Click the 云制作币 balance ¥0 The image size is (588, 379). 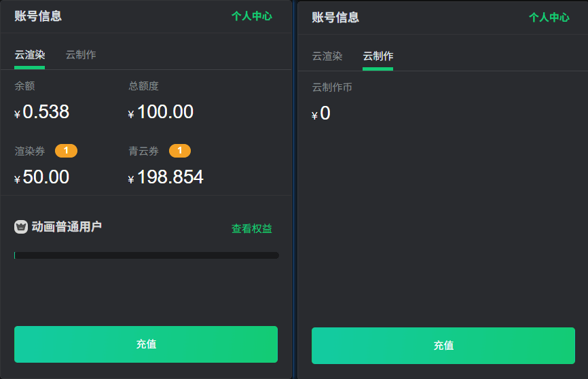(321, 113)
